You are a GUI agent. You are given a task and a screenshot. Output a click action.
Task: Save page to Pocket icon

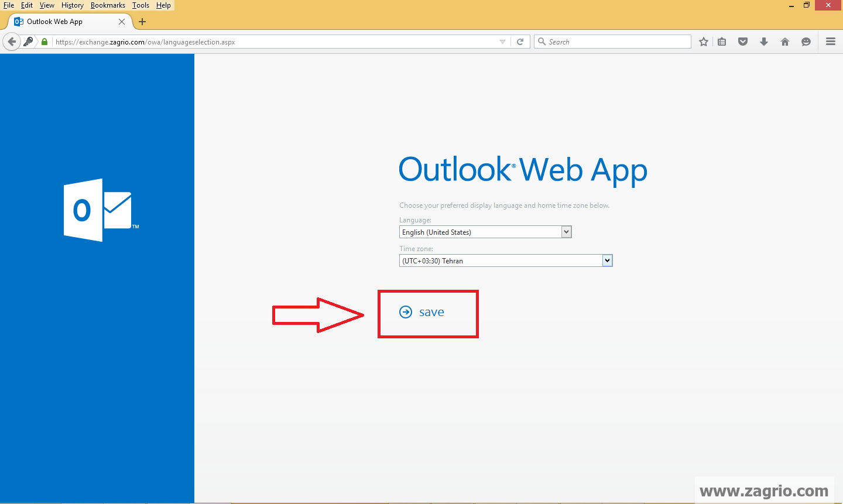click(x=743, y=42)
